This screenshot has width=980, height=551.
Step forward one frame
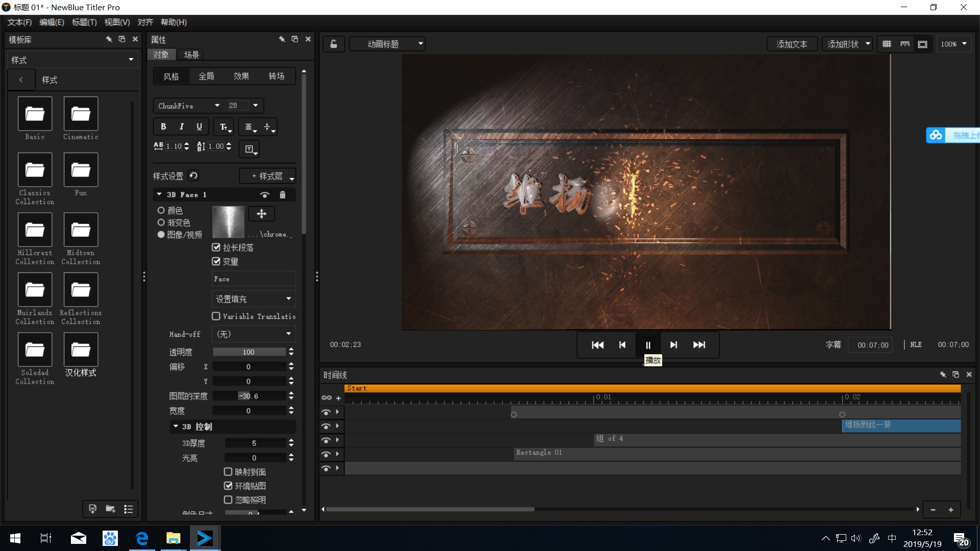pyautogui.click(x=674, y=345)
